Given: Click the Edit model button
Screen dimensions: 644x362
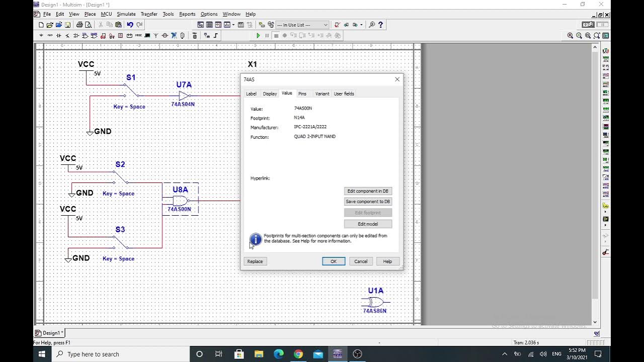Looking at the screenshot, I should tap(368, 224).
